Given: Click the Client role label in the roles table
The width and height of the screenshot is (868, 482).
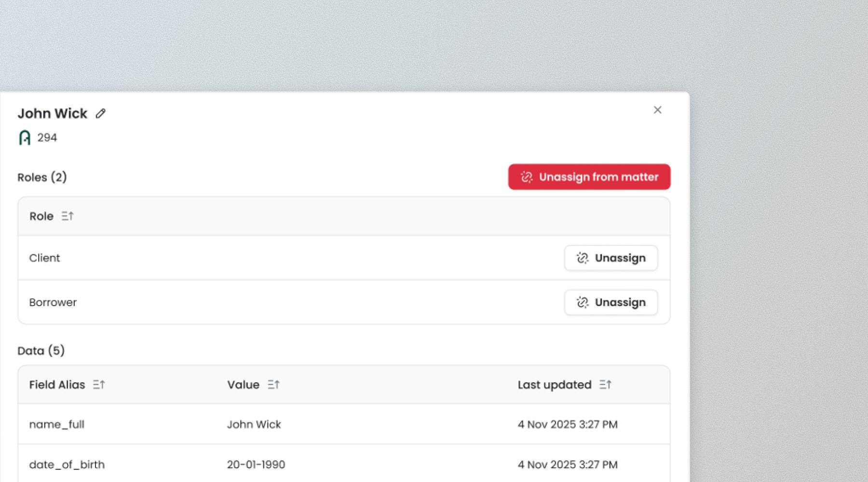Looking at the screenshot, I should tap(44, 258).
